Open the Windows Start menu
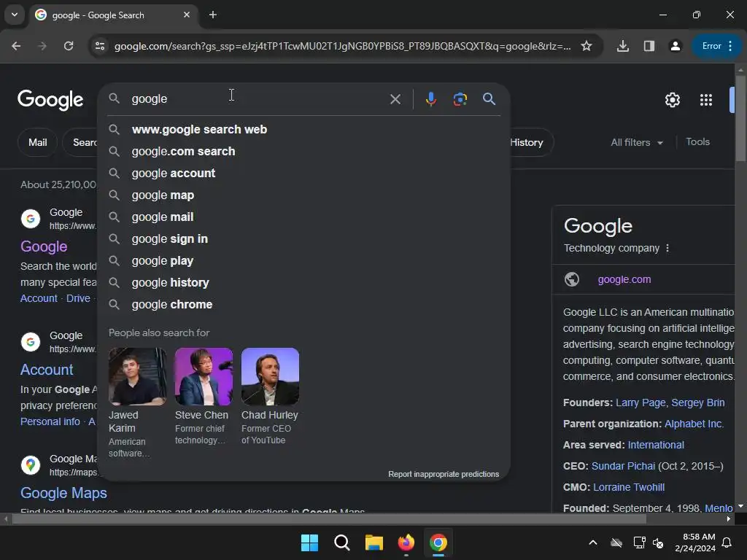The height and width of the screenshot is (560, 747). point(309,542)
